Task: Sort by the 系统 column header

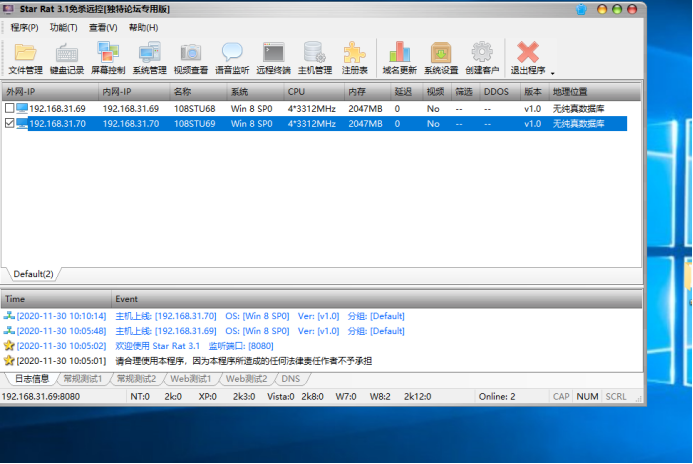Action: tap(255, 91)
